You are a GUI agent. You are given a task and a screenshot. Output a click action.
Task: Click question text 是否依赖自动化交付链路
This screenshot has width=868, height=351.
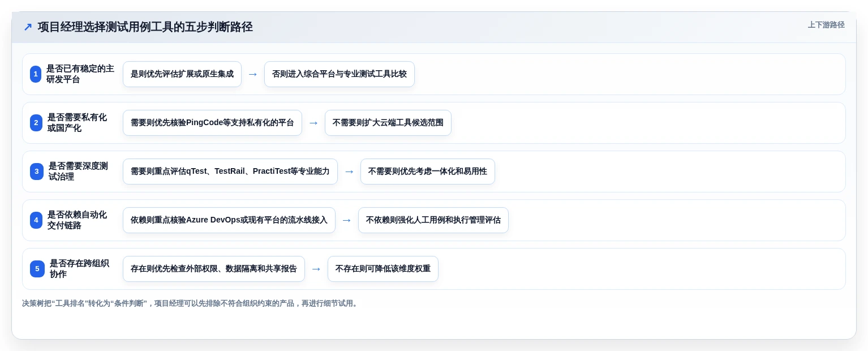coord(77,220)
